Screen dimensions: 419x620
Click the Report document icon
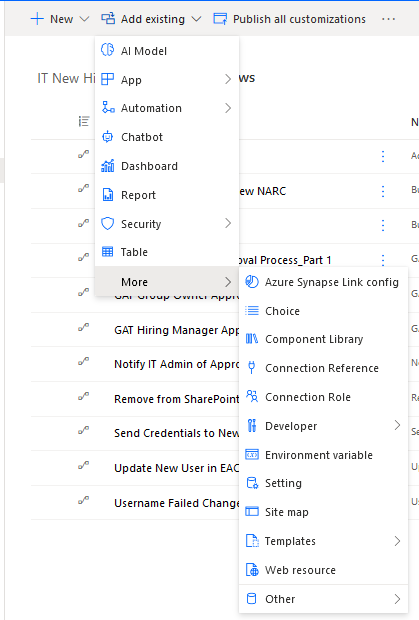(x=108, y=195)
